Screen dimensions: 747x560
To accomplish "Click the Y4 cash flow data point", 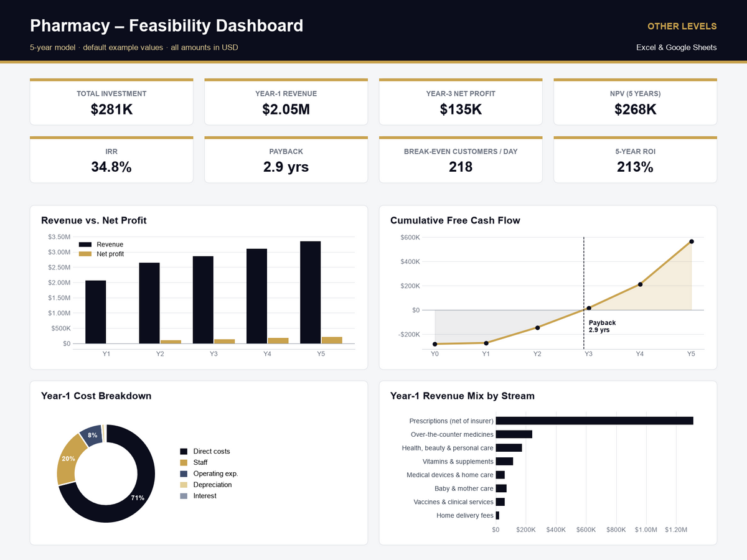I will [x=640, y=284].
